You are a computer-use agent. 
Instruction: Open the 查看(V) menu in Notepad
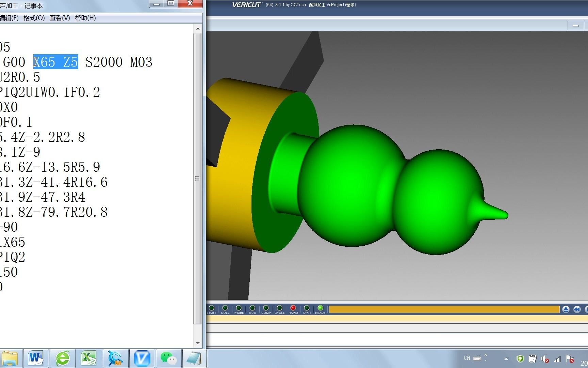(x=60, y=18)
